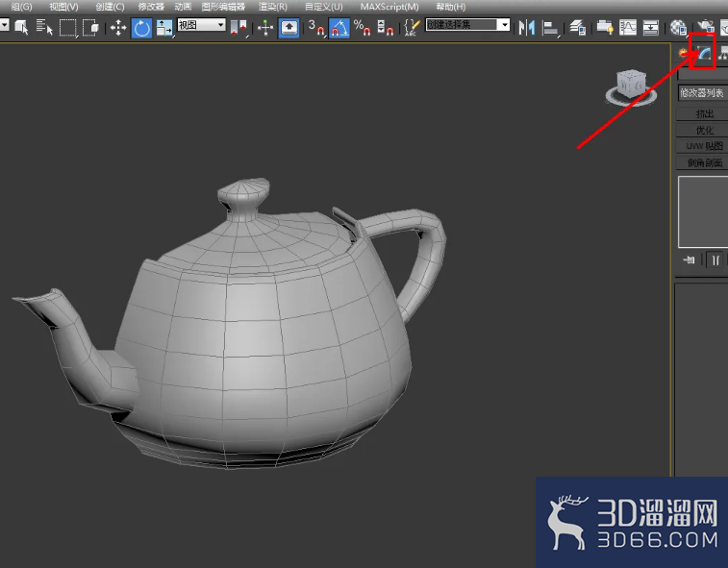Image resolution: width=728 pixels, height=568 pixels.
Task: Click Edit Named Selection Sets icon
Action: (412, 27)
